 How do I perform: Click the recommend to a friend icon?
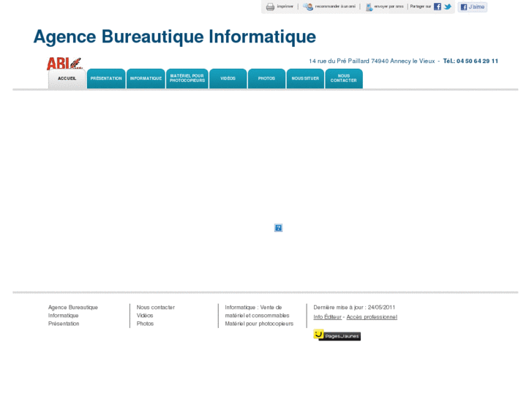tap(308, 7)
